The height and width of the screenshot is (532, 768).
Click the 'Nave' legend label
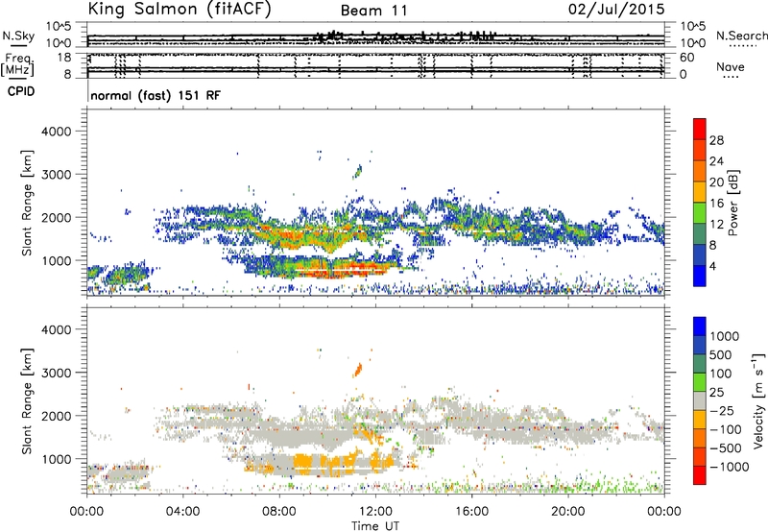pos(731,67)
